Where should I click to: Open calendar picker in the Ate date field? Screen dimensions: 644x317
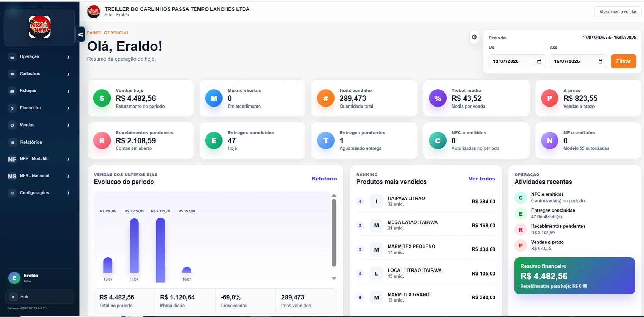600,61
